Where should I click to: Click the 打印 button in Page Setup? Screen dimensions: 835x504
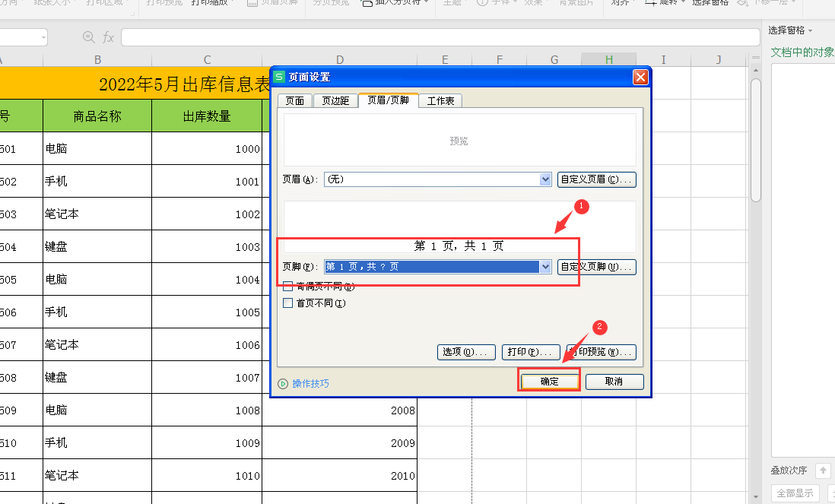click(531, 352)
